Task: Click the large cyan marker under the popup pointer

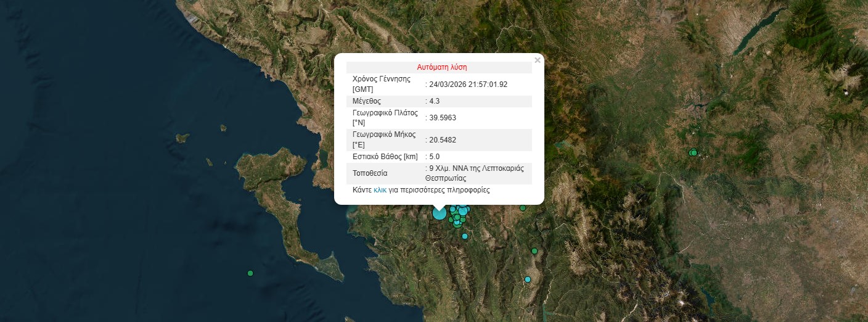Action: click(439, 213)
